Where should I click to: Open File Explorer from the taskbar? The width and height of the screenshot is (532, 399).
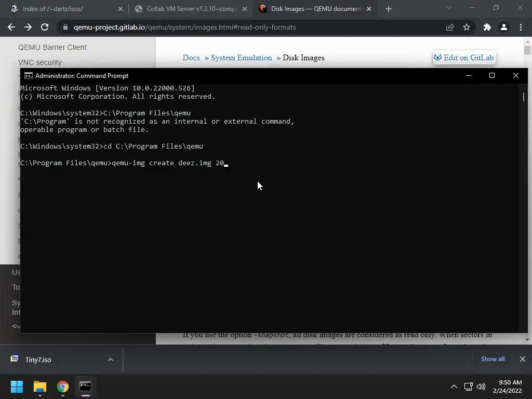pyautogui.click(x=39, y=387)
